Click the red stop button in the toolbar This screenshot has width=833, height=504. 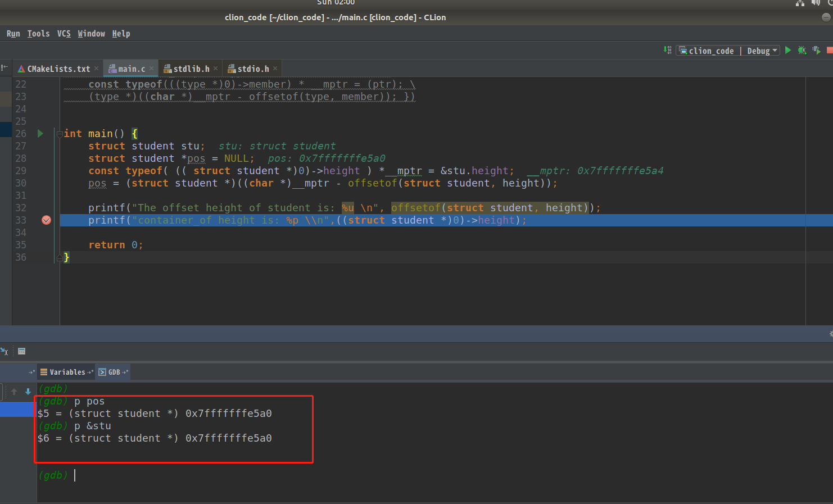click(831, 50)
